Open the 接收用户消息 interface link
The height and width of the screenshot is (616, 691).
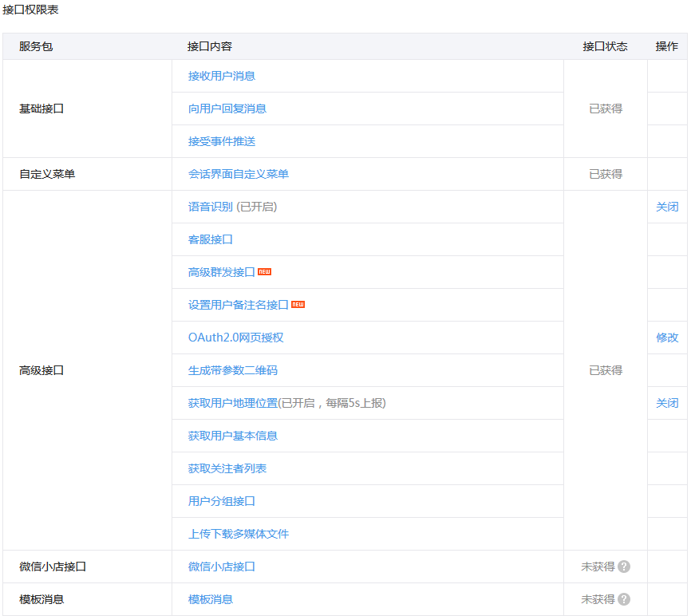coord(222,76)
